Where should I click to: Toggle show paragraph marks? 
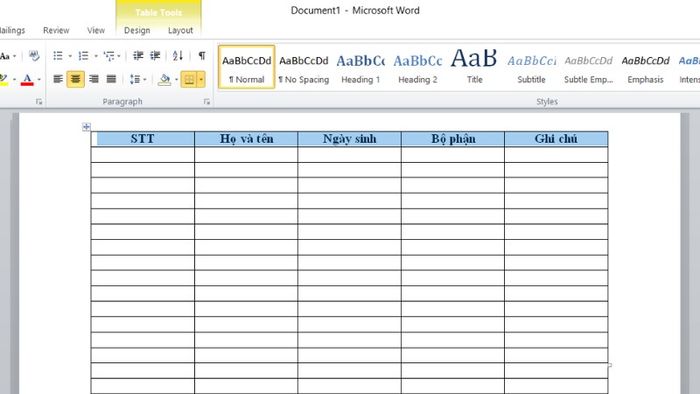pyautogui.click(x=202, y=56)
